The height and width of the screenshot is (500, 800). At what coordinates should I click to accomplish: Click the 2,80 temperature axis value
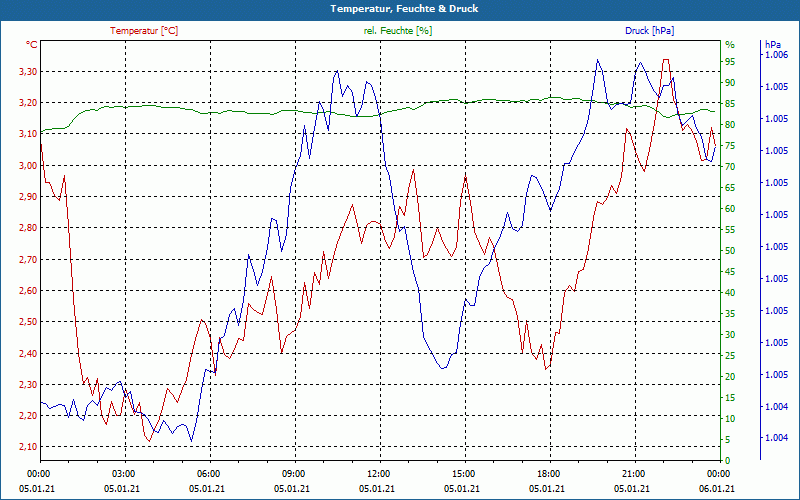click(28, 228)
